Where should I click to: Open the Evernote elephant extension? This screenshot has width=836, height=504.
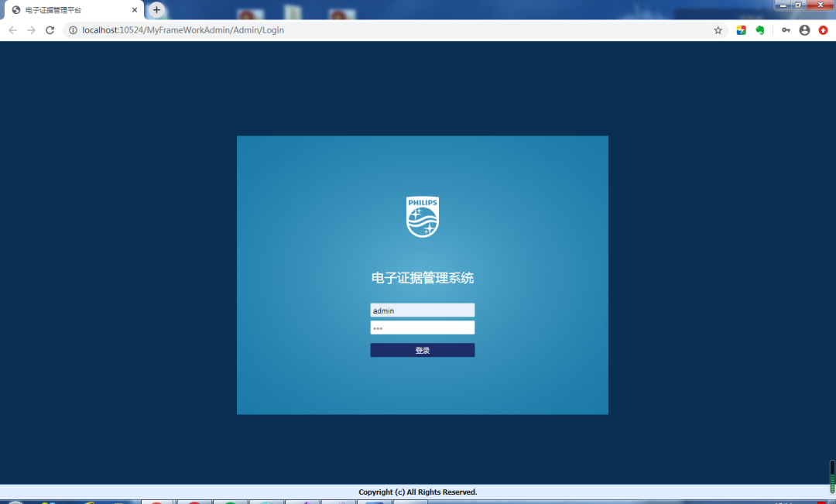pyautogui.click(x=760, y=30)
